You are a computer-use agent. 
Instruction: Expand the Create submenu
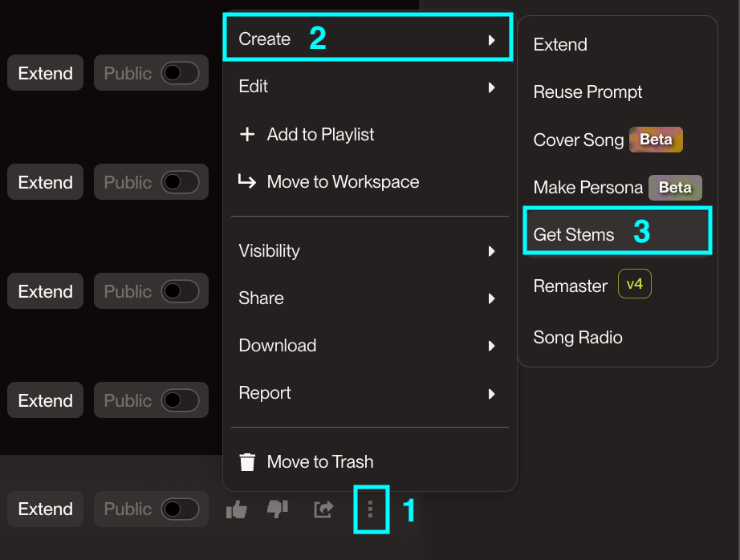click(368, 39)
